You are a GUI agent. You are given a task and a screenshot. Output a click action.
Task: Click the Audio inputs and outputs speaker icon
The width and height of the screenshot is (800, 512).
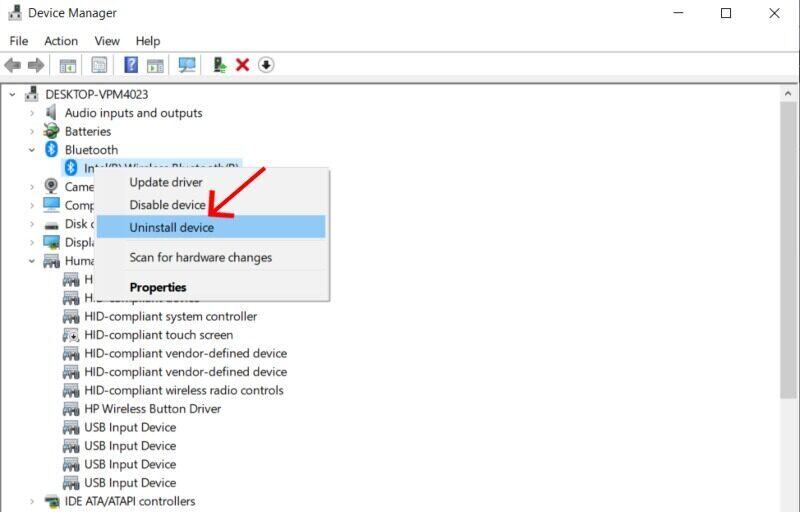pos(51,113)
